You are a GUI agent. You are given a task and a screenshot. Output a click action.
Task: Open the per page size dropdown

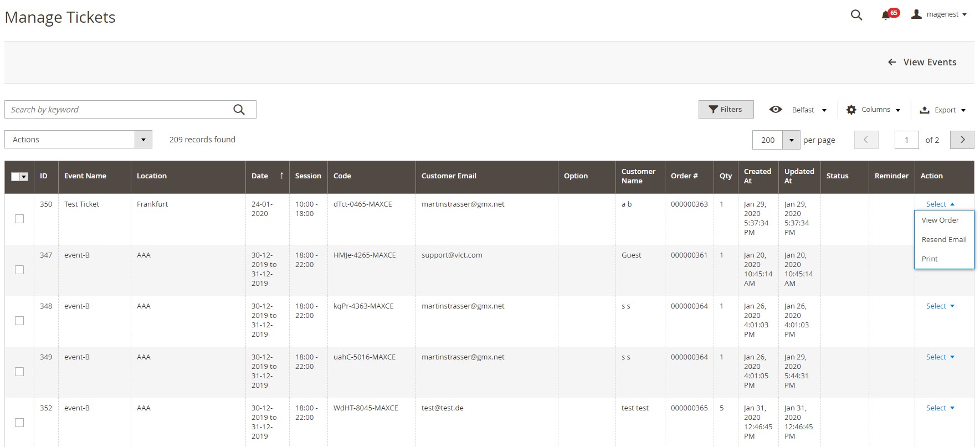pos(791,140)
